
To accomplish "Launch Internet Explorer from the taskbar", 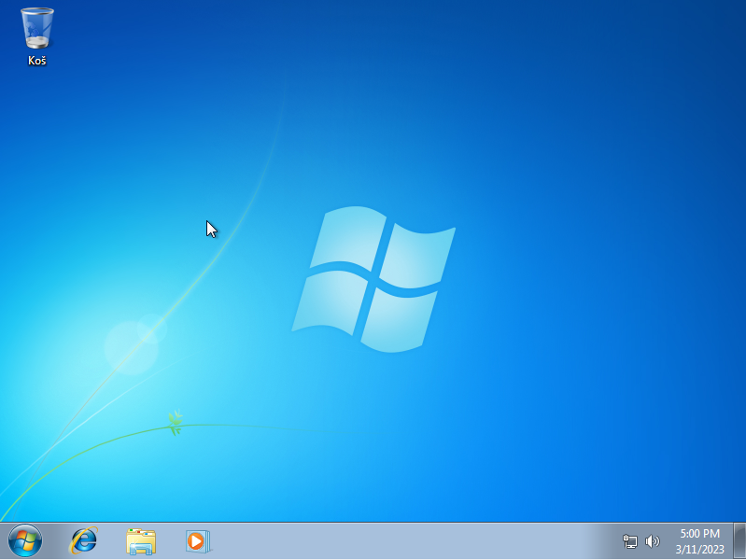I will (84, 541).
